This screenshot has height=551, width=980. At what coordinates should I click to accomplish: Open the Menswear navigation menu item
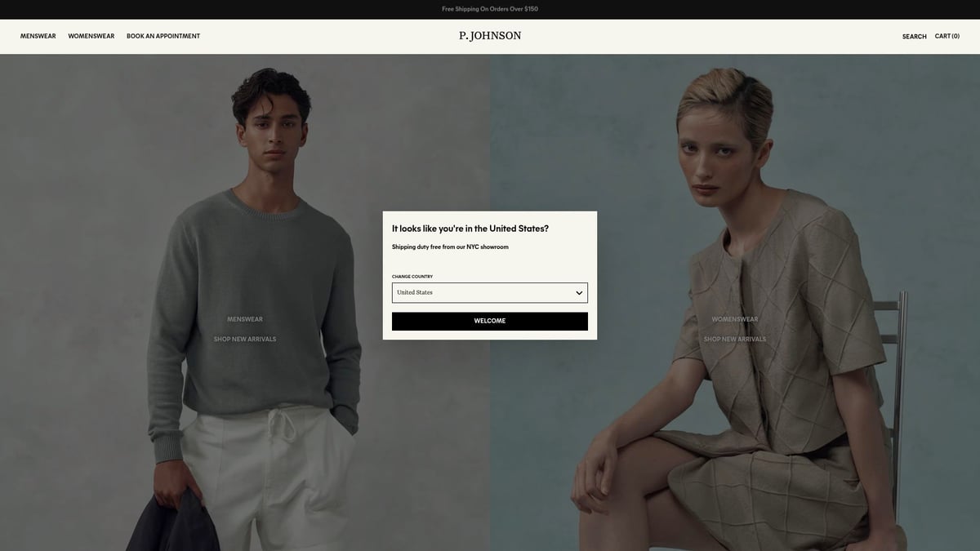click(38, 37)
